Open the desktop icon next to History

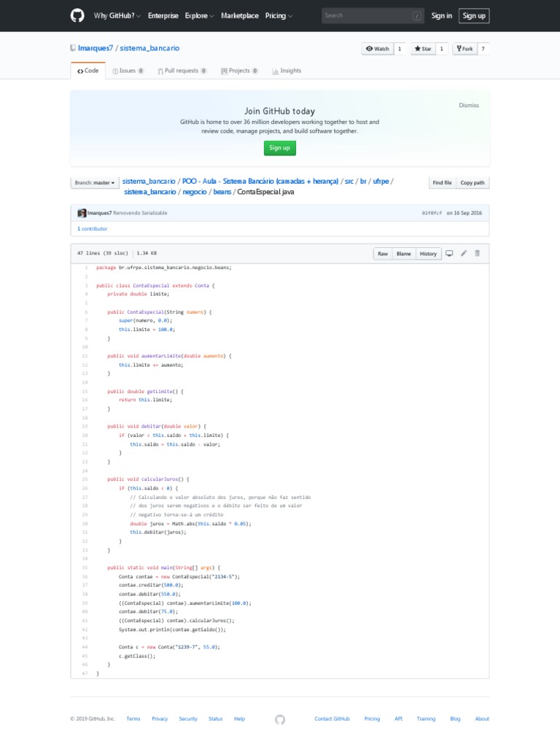pos(449,253)
